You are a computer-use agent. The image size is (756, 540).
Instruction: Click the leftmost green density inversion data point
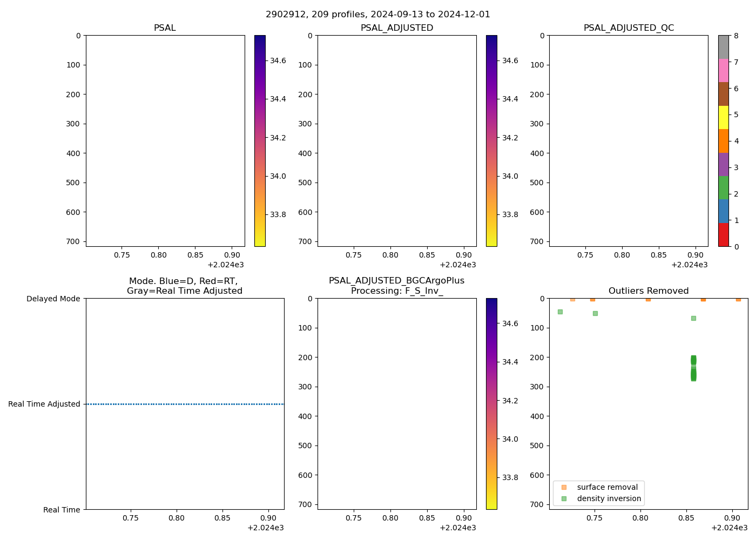pos(560,312)
